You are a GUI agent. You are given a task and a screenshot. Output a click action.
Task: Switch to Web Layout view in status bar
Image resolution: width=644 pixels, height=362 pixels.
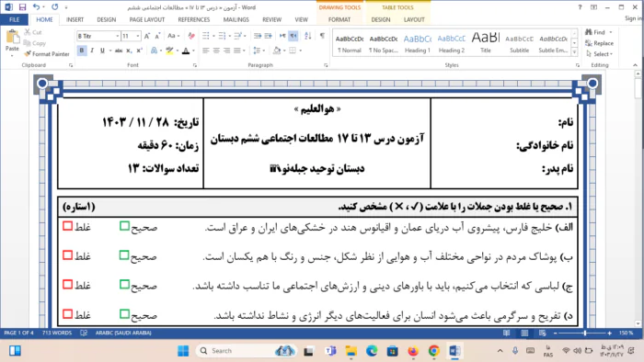click(543, 333)
